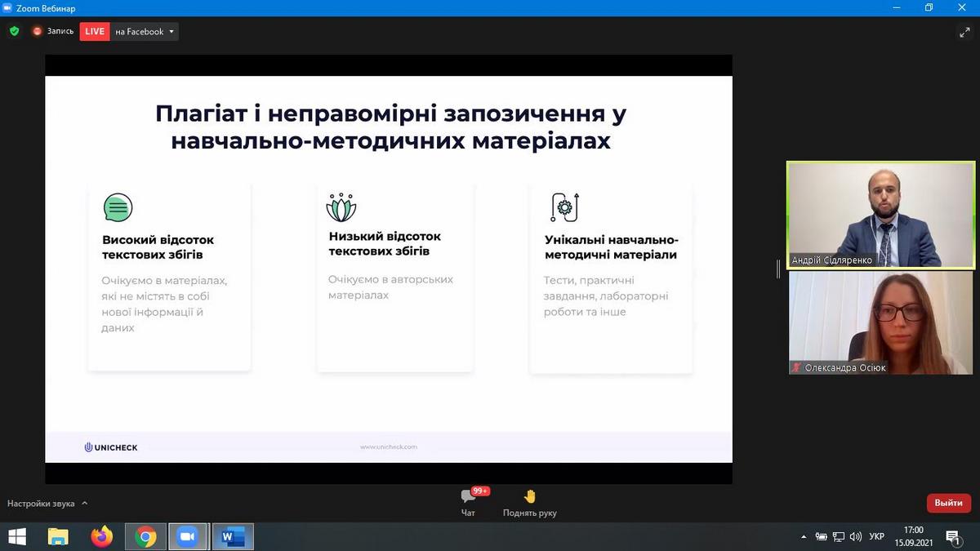This screenshot has height=551, width=980.
Task: Click the red LIVE badge
Action: point(95,32)
